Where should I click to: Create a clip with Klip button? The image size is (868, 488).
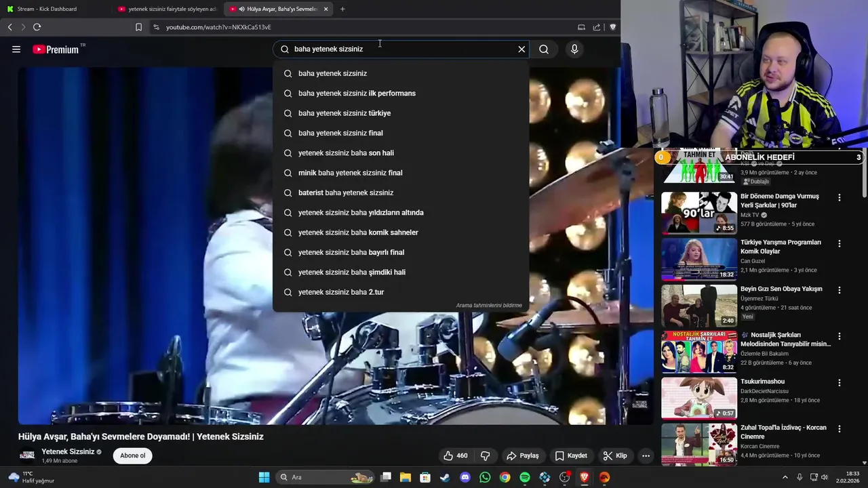(x=614, y=455)
